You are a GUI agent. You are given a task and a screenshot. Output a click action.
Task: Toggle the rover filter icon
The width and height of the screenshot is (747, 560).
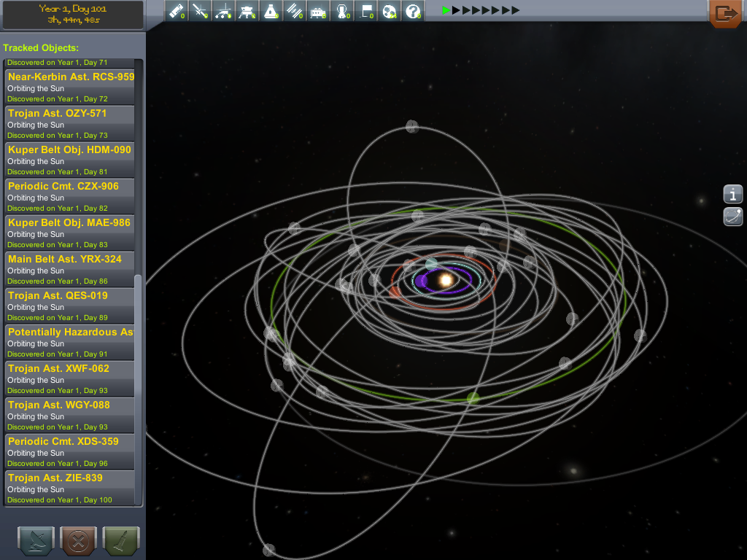pos(224,11)
